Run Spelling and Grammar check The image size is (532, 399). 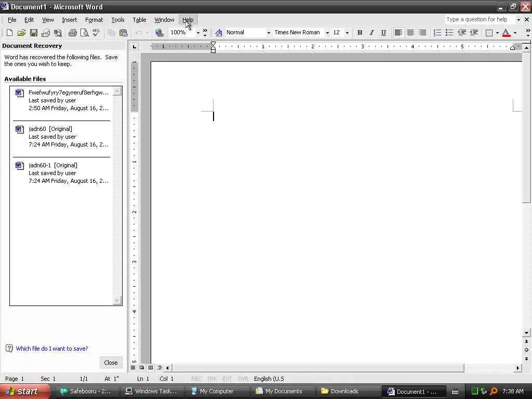click(x=96, y=33)
